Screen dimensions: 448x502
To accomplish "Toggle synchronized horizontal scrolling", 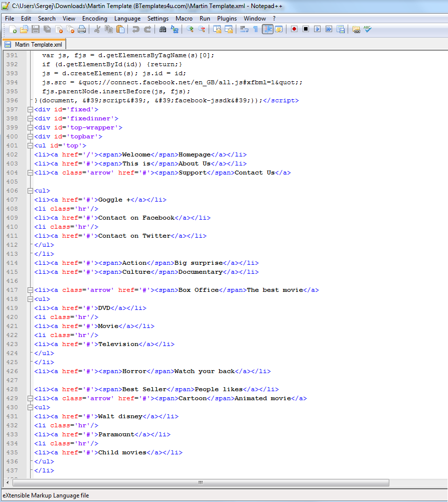I will (x=229, y=30).
